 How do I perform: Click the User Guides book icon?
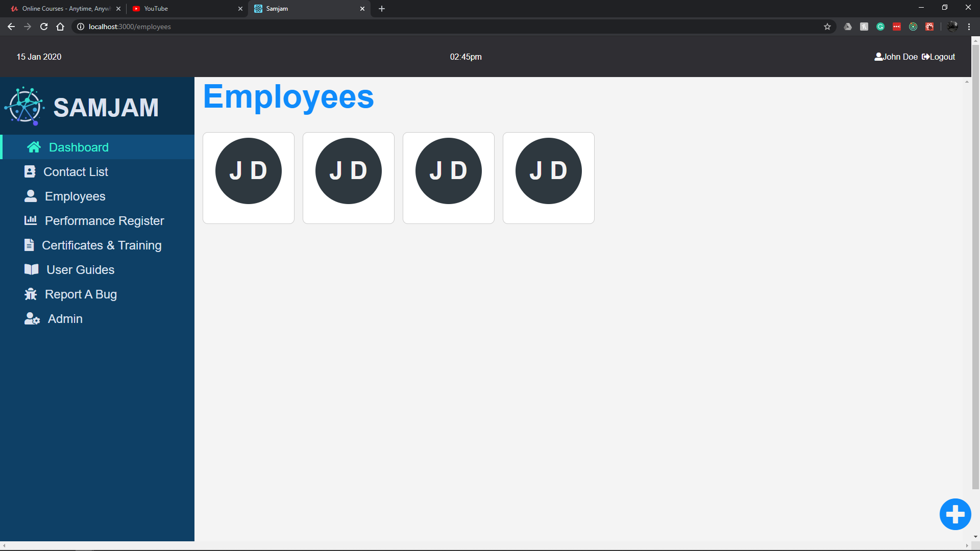click(x=31, y=270)
